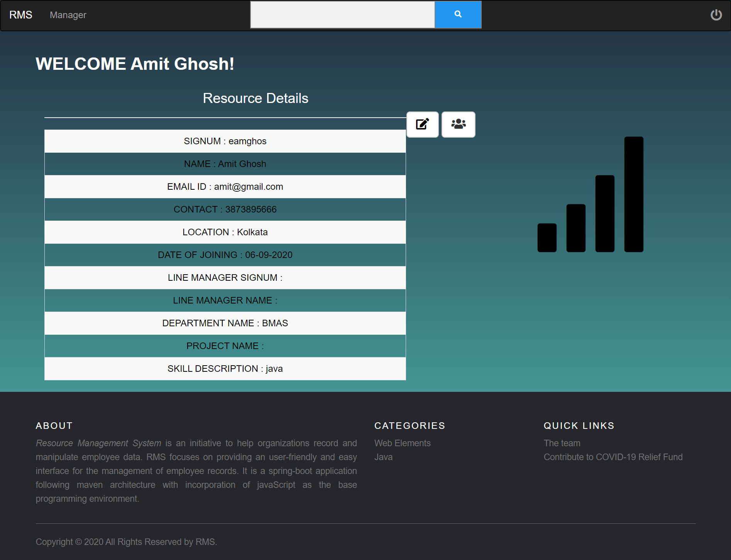Select the SKILL DESCRIPTION : java row
The image size is (731, 560).
coord(225,369)
